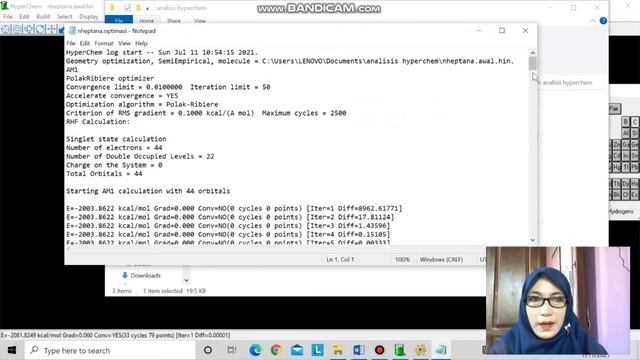This screenshot has width=640, height=360.
Task: Select HyperChem's translate crosshair tool icon
Action: [x=51, y=29]
